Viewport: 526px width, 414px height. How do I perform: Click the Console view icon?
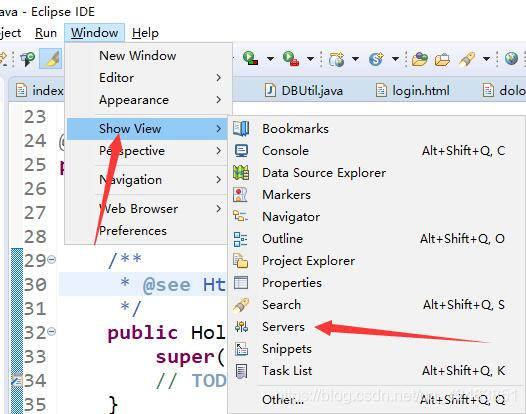[241, 151]
